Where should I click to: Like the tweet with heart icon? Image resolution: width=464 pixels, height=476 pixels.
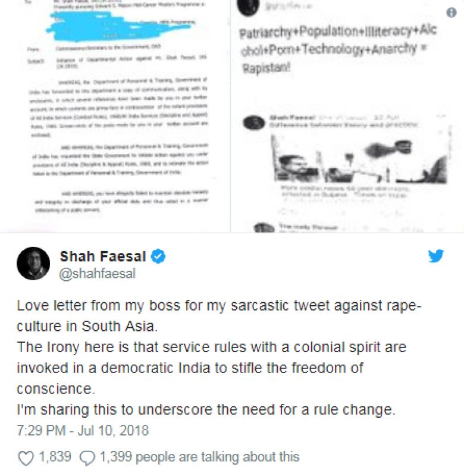tap(26, 458)
